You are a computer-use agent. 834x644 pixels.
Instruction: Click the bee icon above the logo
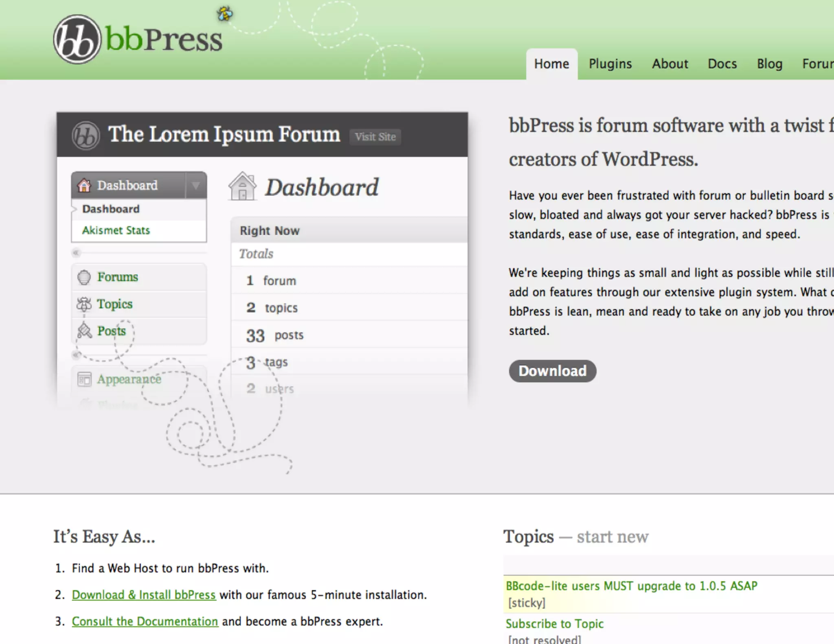coord(224,14)
